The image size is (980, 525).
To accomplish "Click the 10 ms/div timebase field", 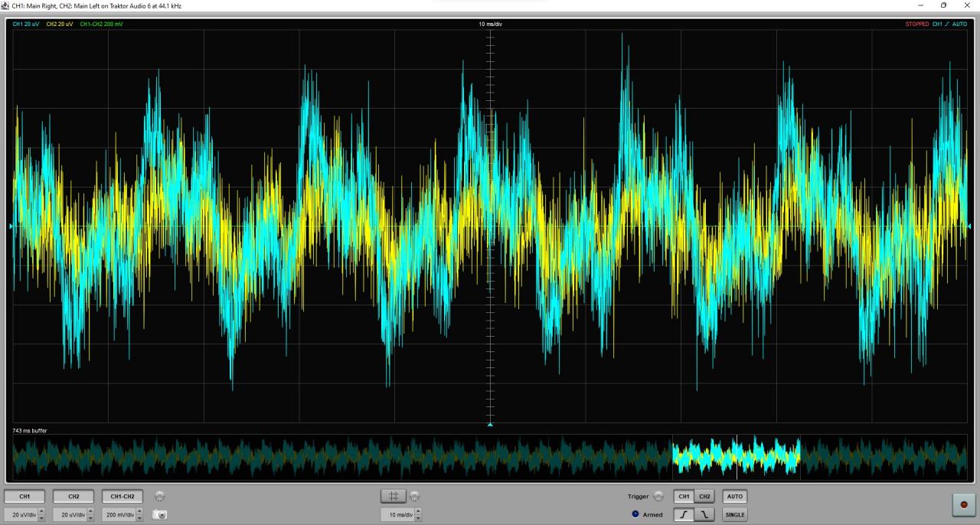I will [x=398, y=515].
